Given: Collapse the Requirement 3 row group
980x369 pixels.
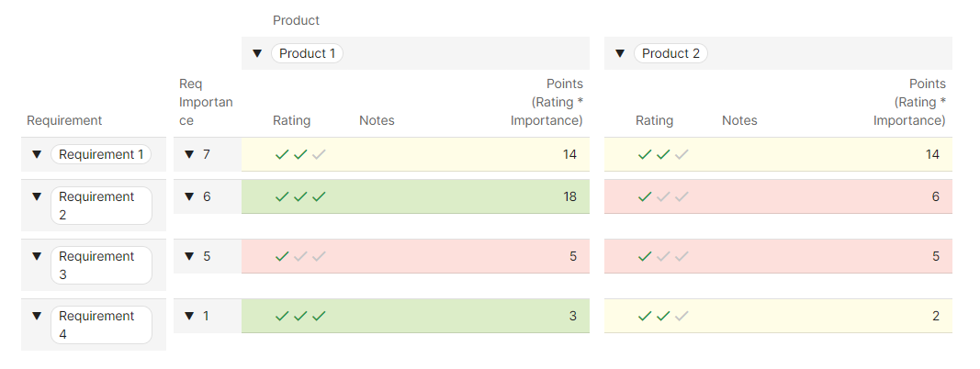Looking at the screenshot, I should 37,256.
